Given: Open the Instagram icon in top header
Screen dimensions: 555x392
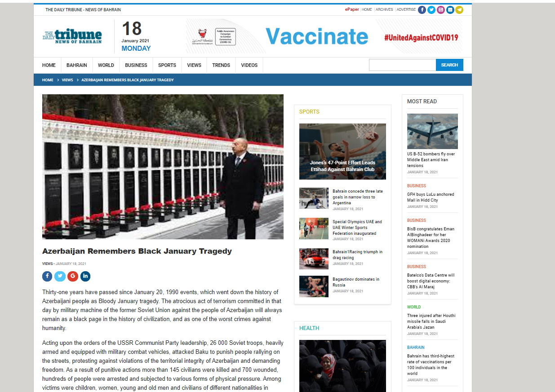Looking at the screenshot, I should click(x=441, y=10).
